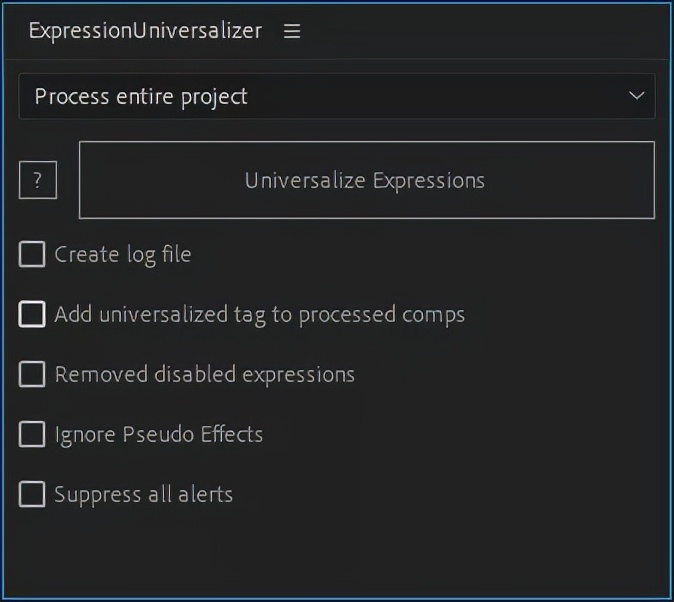Click the 'Removed disabled expressions' label text
This screenshot has height=602, width=674.
click(205, 374)
